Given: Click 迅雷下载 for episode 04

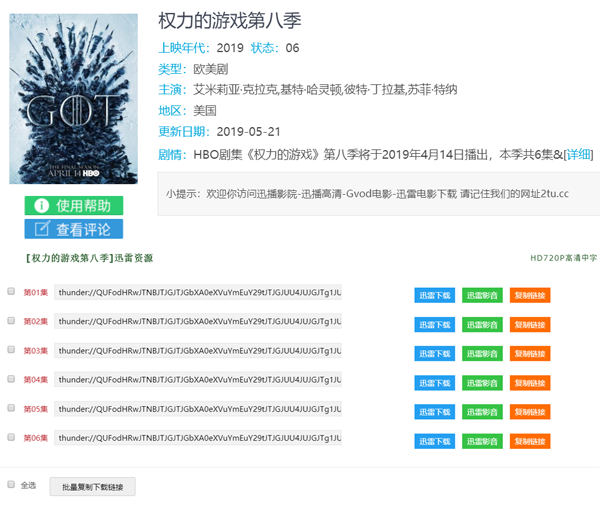Looking at the screenshot, I should [435, 382].
